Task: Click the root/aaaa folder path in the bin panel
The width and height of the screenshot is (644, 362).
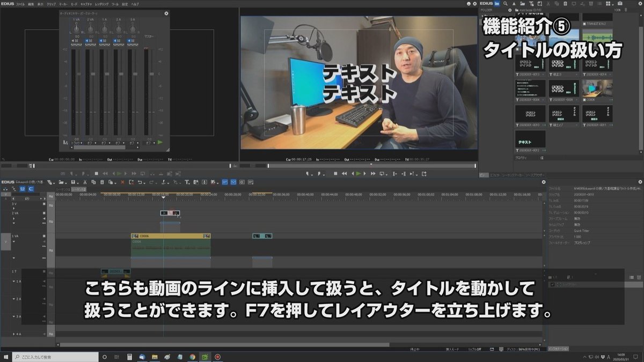Action: click(x=529, y=10)
